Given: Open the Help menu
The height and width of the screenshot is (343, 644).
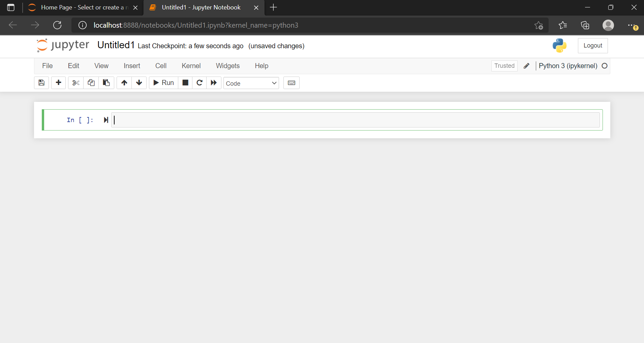Looking at the screenshot, I should [262, 66].
